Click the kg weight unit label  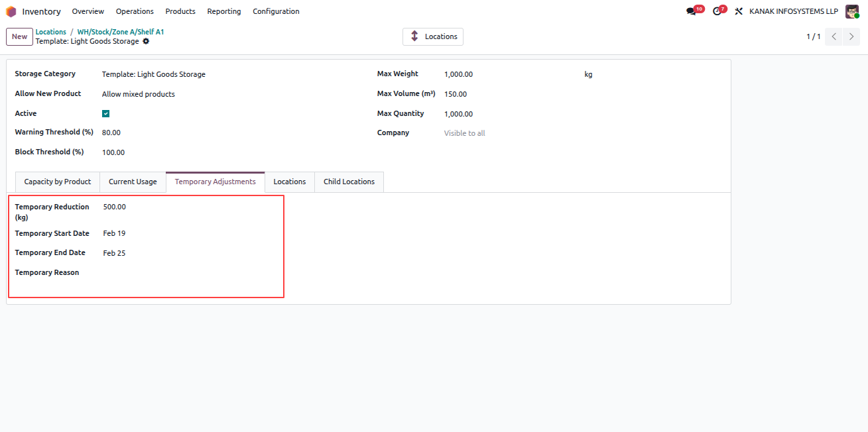coord(588,74)
